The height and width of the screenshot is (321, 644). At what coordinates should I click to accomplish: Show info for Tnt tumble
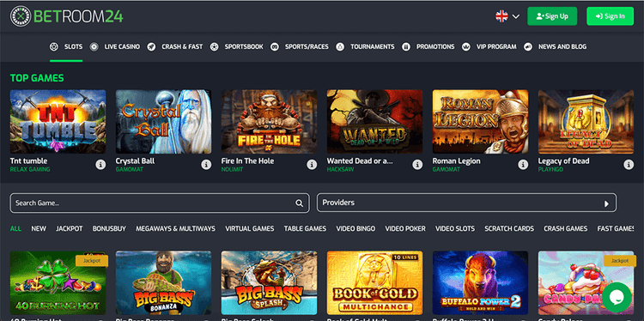click(100, 165)
